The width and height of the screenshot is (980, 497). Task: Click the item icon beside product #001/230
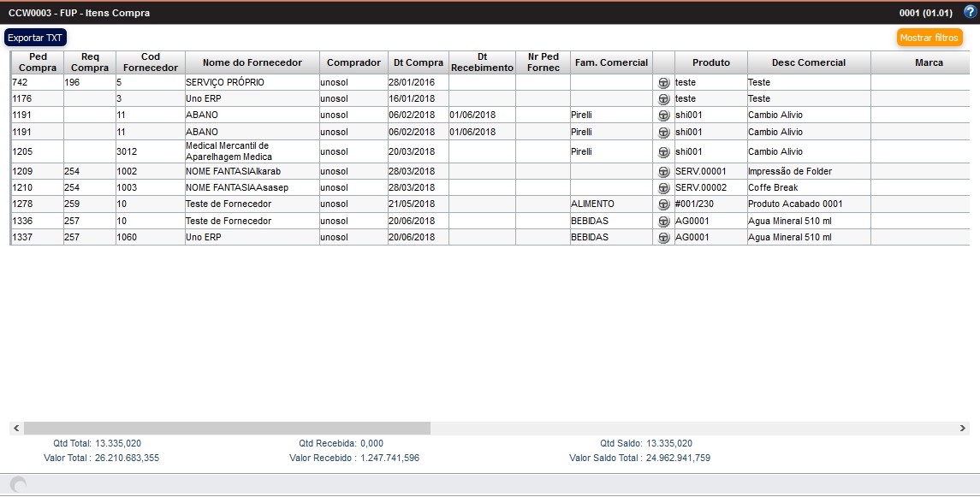pos(663,204)
